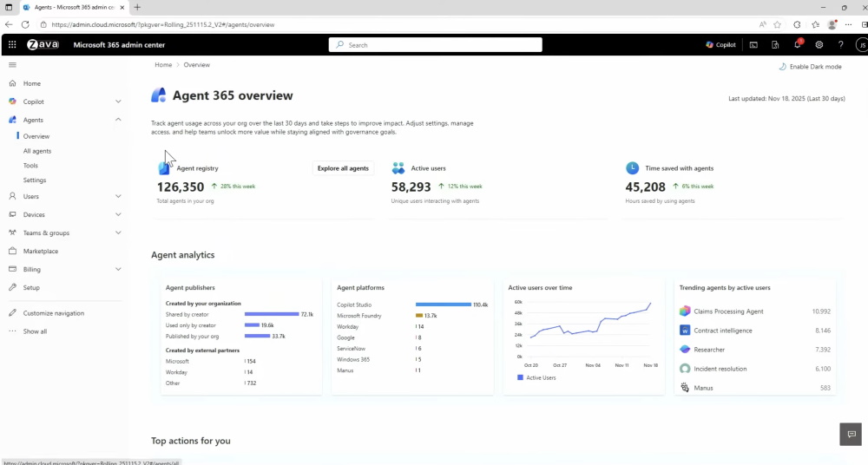The width and height of the screenshot is (868, 465).
Task: Expand the Copilot nav section
Action: 118,102
